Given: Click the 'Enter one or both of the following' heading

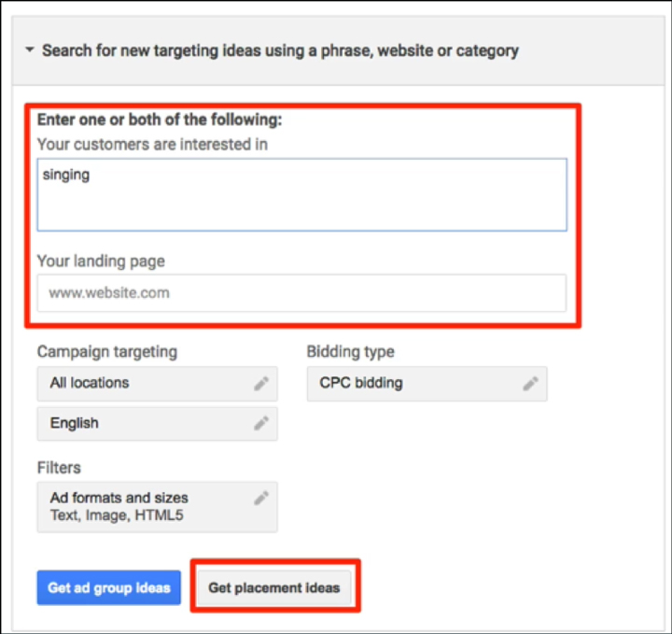Looking at the screenshot, I should [160, 120].
